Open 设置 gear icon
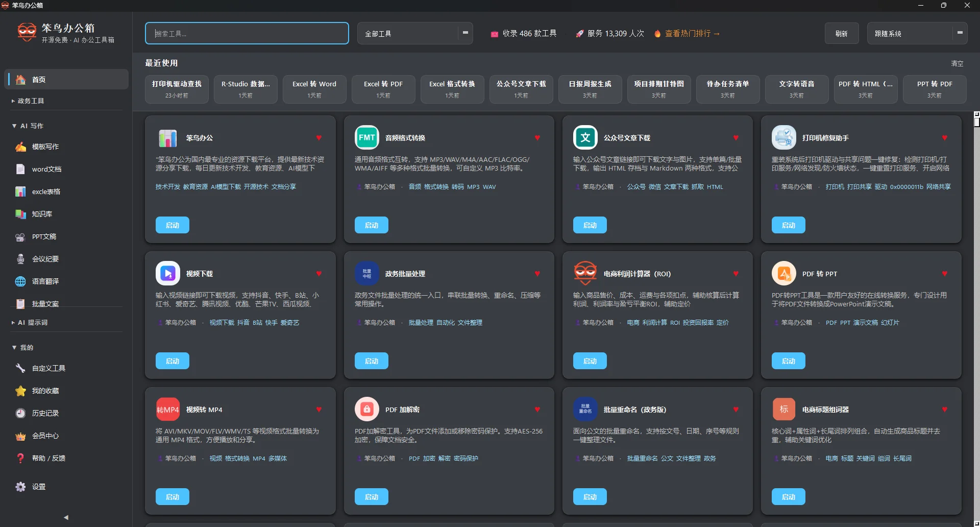Screen dimensions: 980x527 20,487
